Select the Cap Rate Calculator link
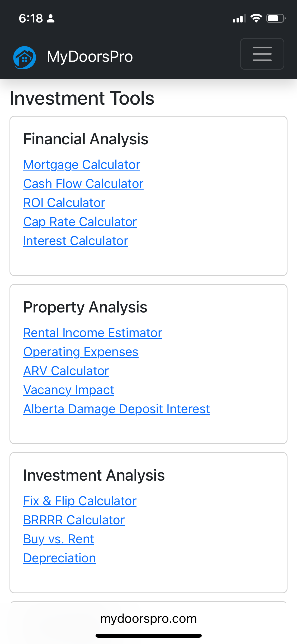Screen dimensions: 297x644 click(80, 222)
